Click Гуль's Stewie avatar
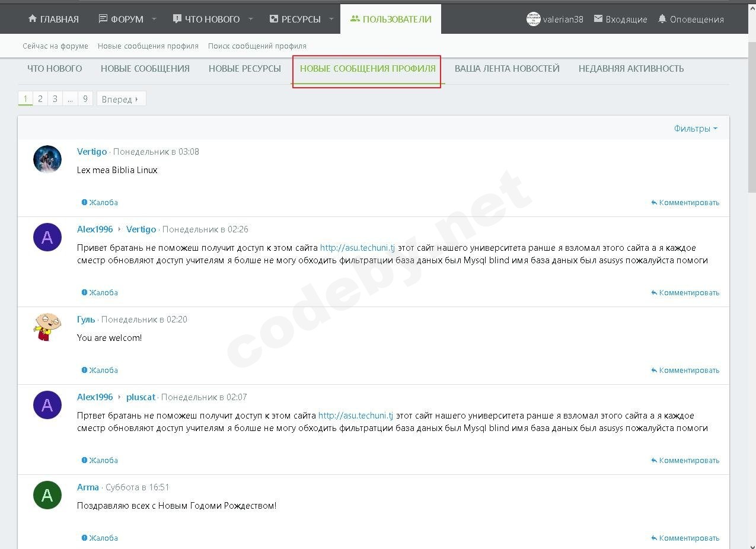 tap(47, 327)
